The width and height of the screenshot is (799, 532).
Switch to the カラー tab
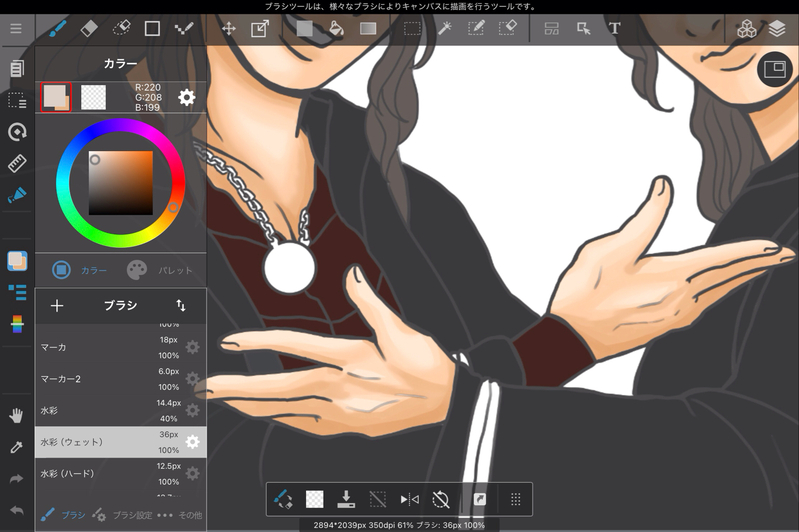click(79, 270)
